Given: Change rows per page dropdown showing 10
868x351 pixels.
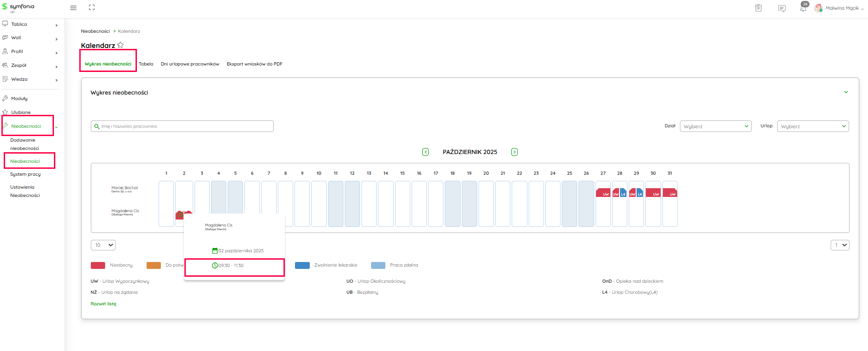Looking at the screenshot, I should coord(103,245).
